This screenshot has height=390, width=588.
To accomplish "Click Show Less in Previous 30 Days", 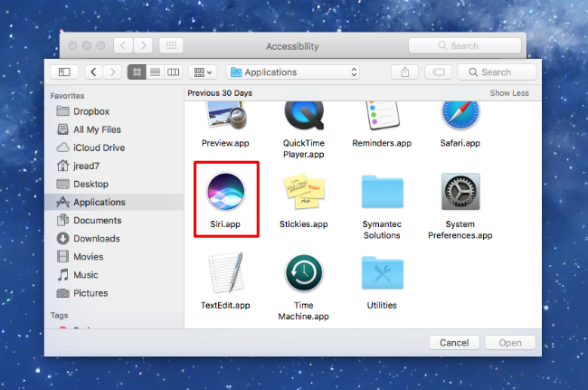I will pyautogui.click(x=509, y=93).
